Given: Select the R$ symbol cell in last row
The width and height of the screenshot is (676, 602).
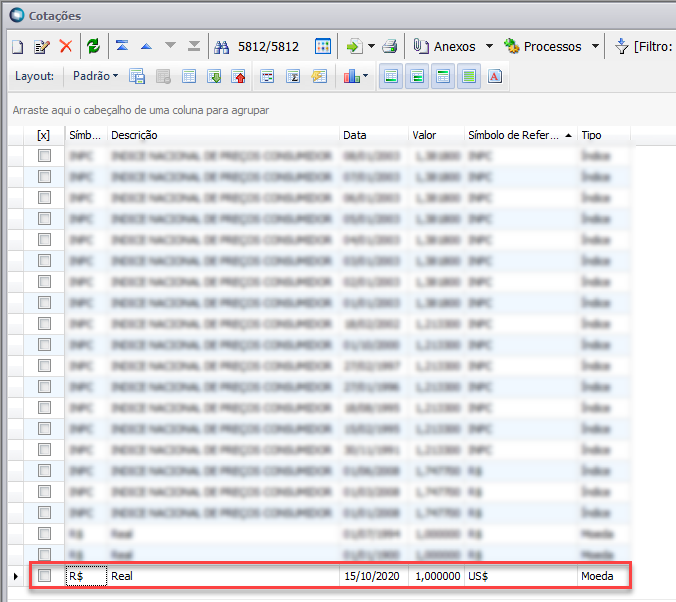Looking at the screenshot, I should click(86, 576).
